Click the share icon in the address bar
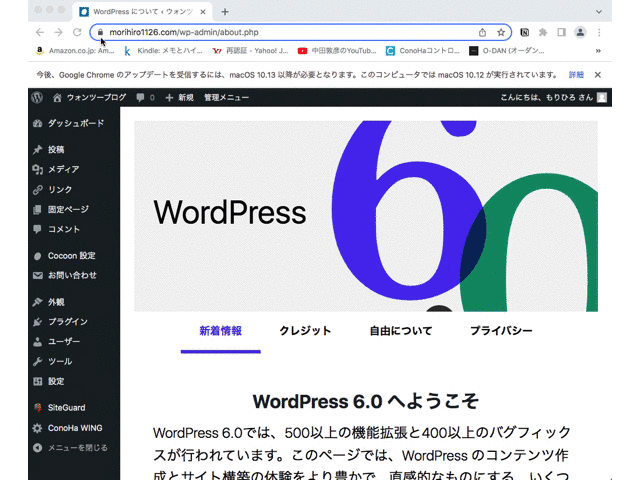The image size is (640, 480). (x=482, y=32)
